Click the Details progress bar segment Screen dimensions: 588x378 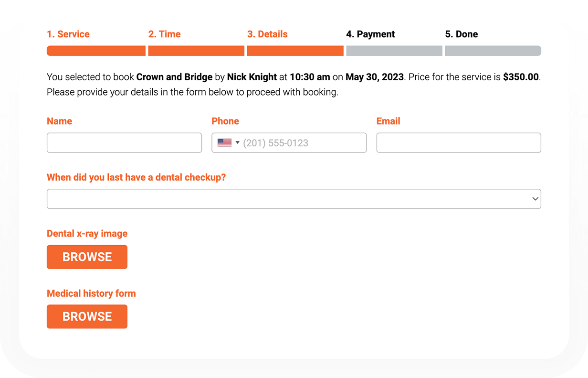tap(295, 51)
